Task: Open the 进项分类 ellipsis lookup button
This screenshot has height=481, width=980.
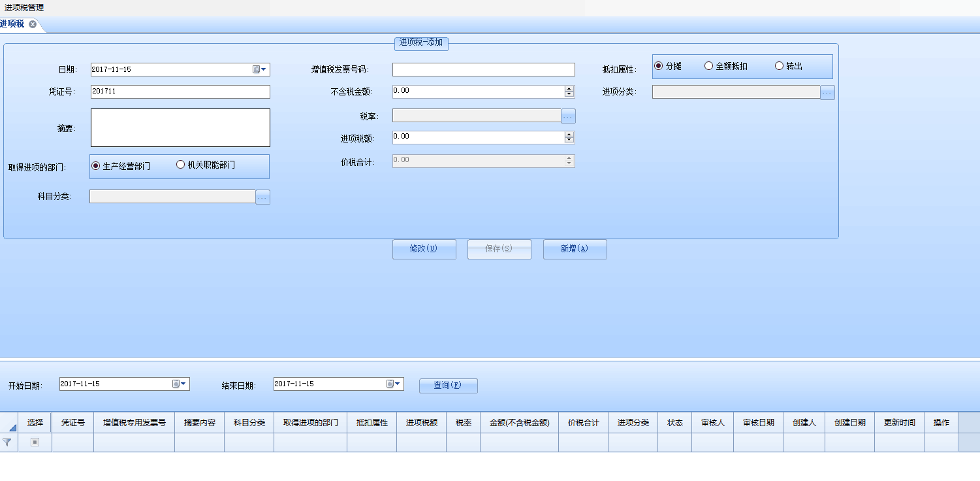Action: pyautogui.click(x=827, y=93)
